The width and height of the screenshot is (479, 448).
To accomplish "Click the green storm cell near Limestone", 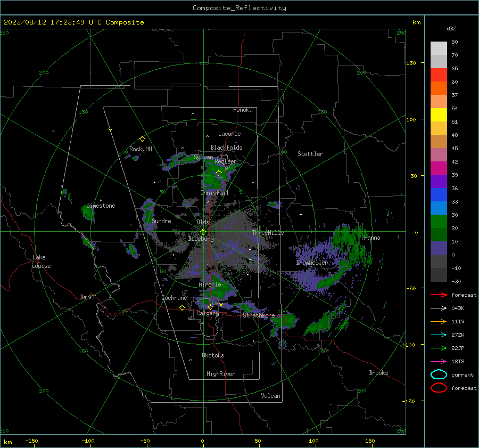I will (x=88, y=212).
